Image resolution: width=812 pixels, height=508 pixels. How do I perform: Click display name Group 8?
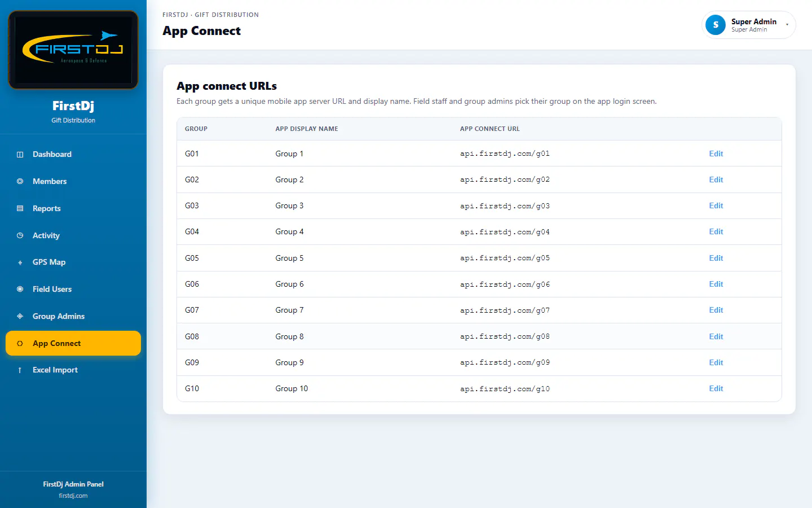(x=289, y=336)
